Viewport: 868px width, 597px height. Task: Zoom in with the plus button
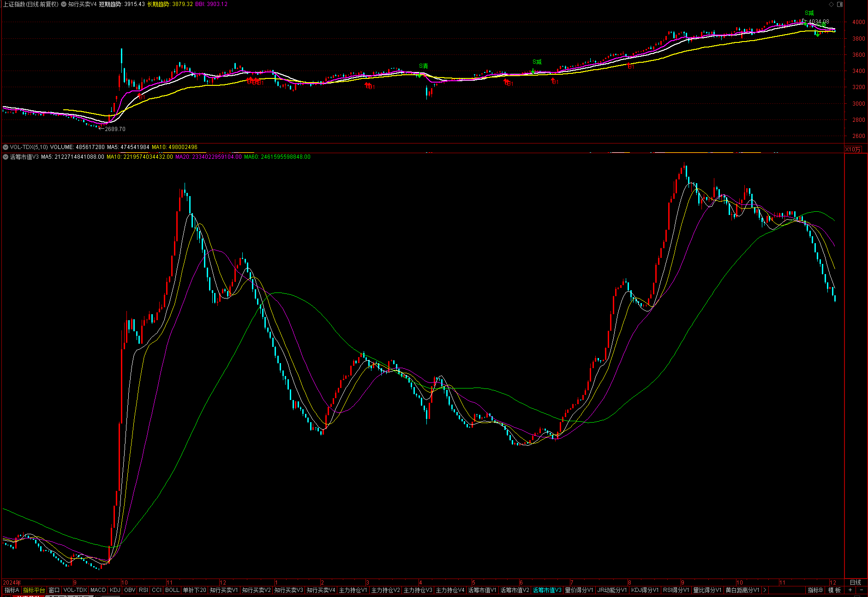tap(850, 590)
